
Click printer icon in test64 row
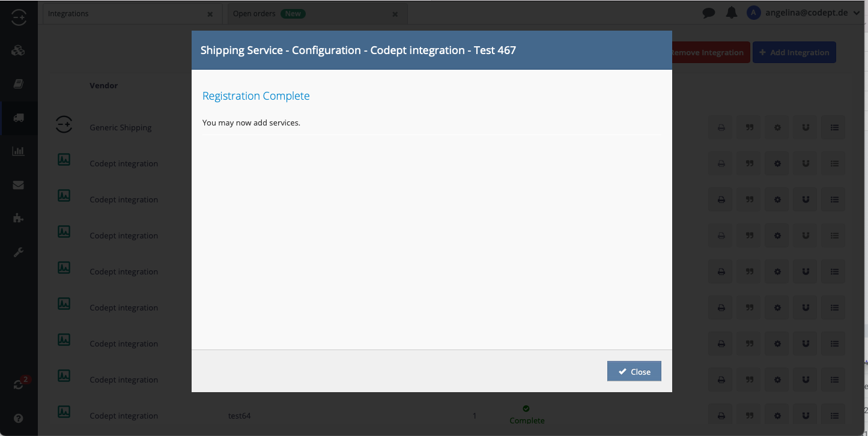pyautogui.click(x=721, y=416)
